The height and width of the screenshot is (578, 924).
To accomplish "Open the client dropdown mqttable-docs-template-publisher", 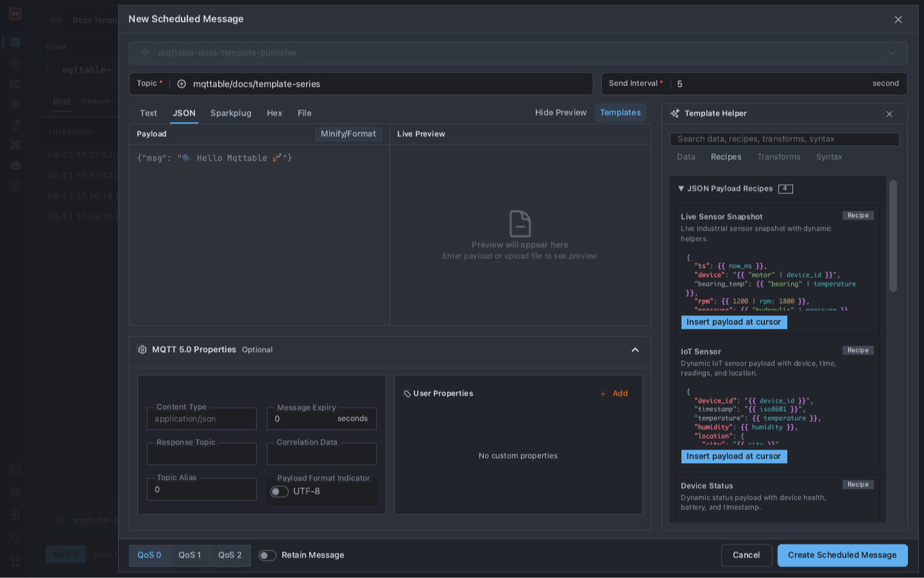I will pos(518,53).
